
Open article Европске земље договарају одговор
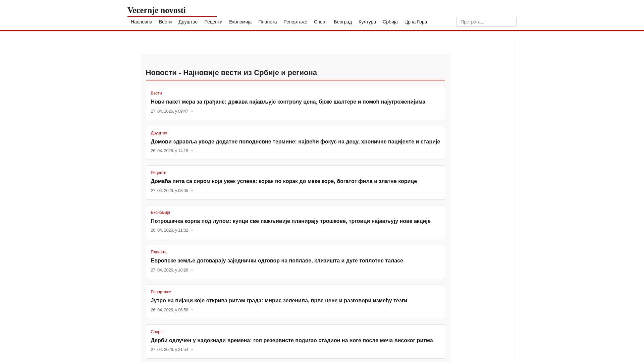pos(277,261)
